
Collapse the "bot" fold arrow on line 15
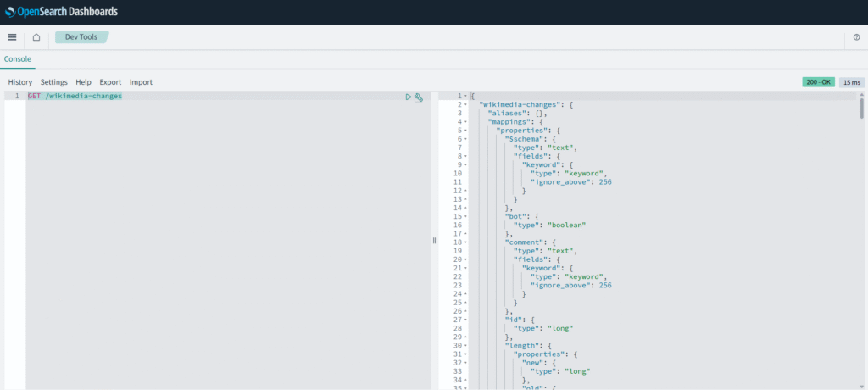pyautogui.click(x=465, y=216)
